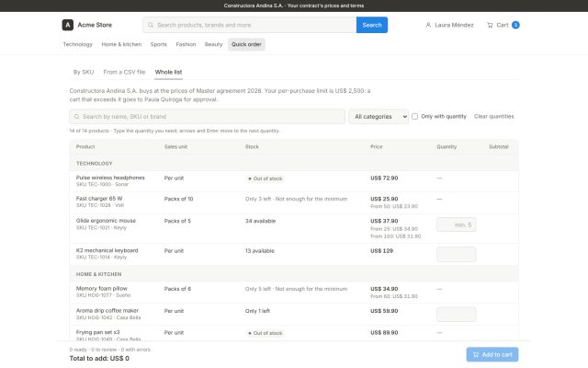Focus the Search by name, SKU or brand field
This screenshot has height=368, width=588.
(x=207, y=117)
